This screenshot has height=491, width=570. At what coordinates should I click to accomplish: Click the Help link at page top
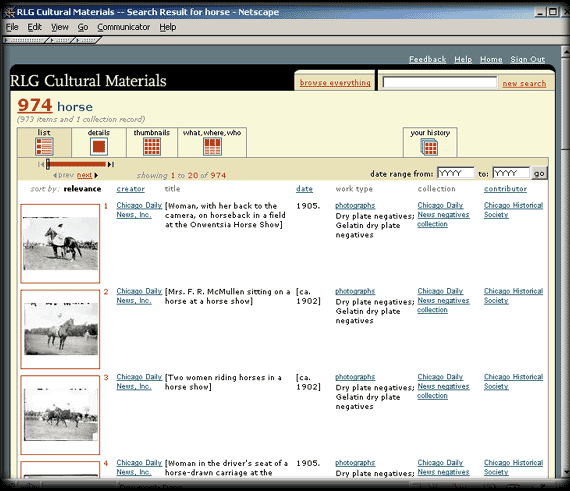pos(463,59)
